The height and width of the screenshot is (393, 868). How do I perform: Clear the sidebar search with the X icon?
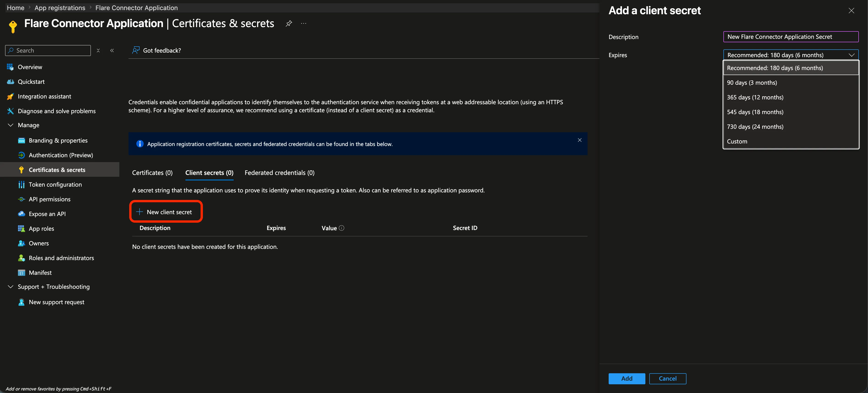[98, 51]
